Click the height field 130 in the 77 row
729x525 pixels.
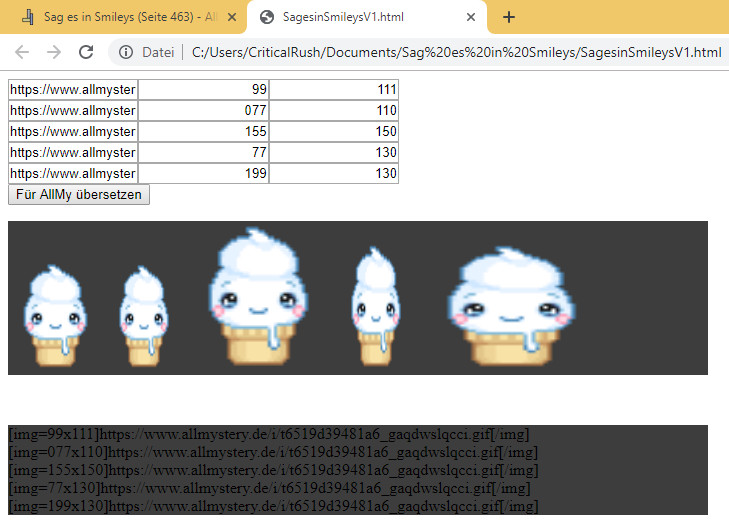(x=334, y=152)
